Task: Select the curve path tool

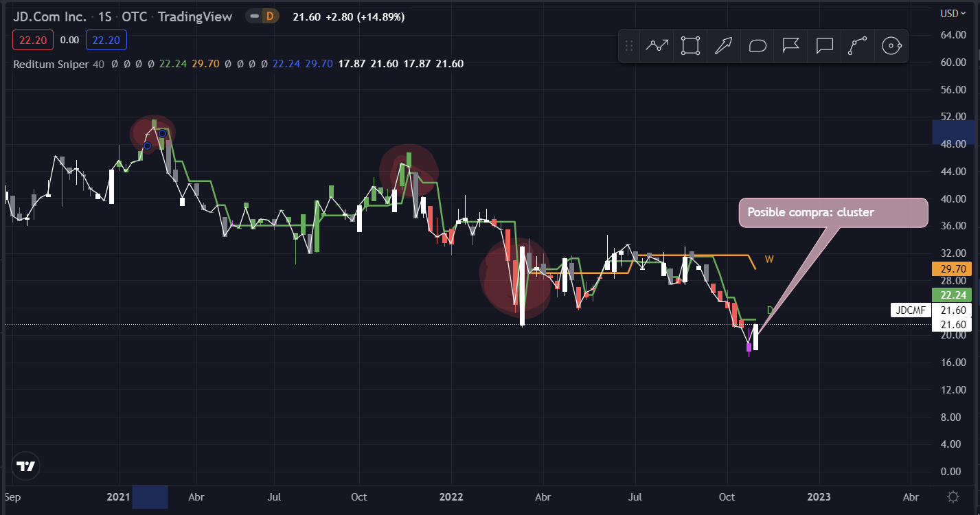Action: (x=858, y=46)
